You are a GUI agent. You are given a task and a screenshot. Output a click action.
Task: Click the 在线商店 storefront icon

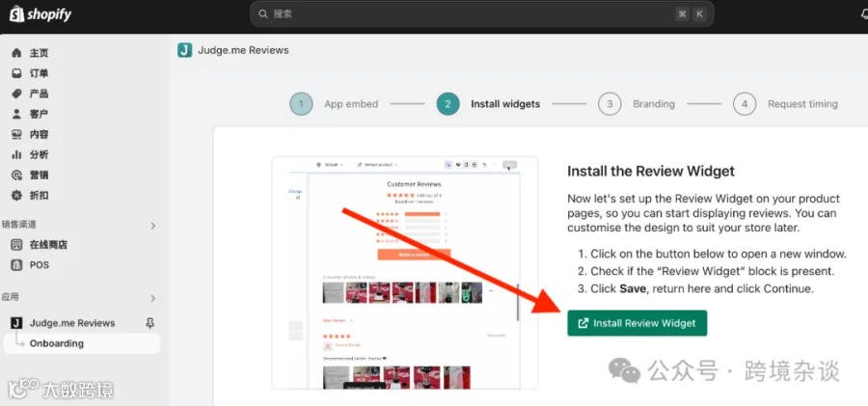[x=16, y=244]
